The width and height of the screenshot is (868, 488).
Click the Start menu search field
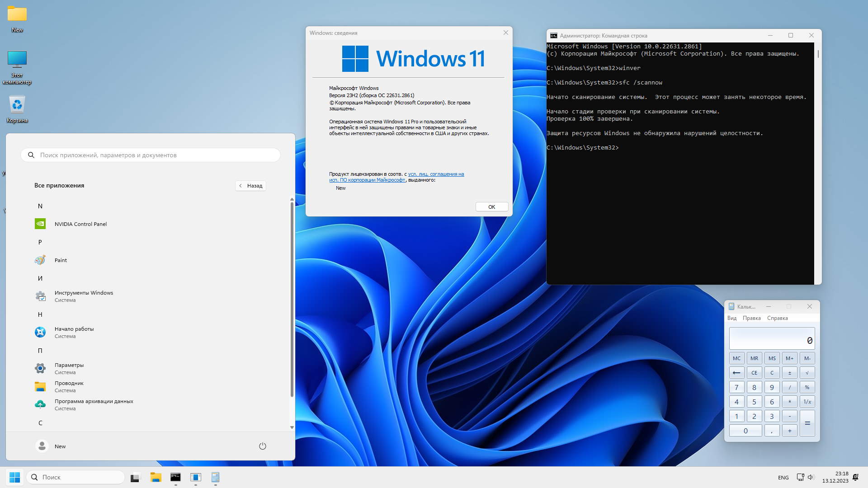151,155
